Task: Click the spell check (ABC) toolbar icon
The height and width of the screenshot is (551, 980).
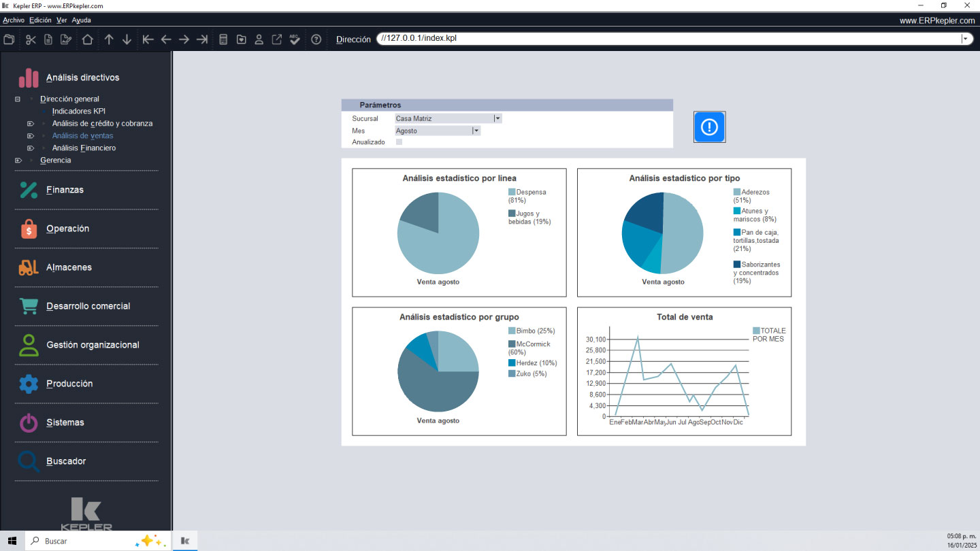Action: pos(294,39)
